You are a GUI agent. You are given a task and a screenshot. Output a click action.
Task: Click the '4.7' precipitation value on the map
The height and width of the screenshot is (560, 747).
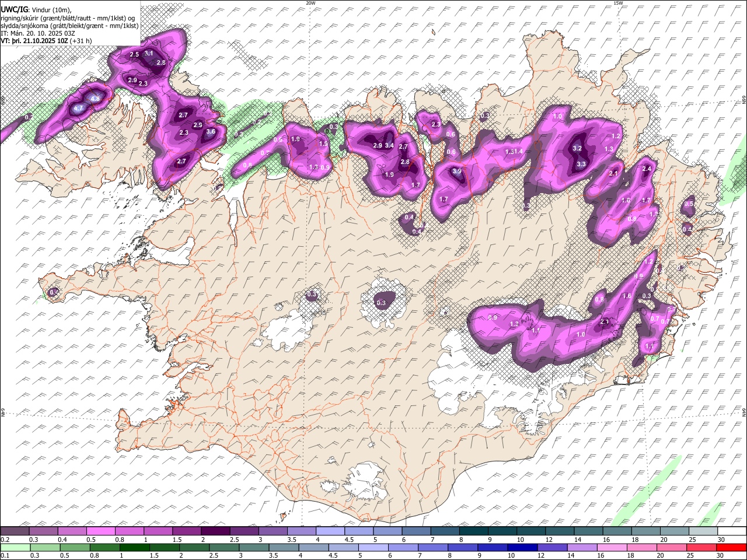click(x=79, y=108)
